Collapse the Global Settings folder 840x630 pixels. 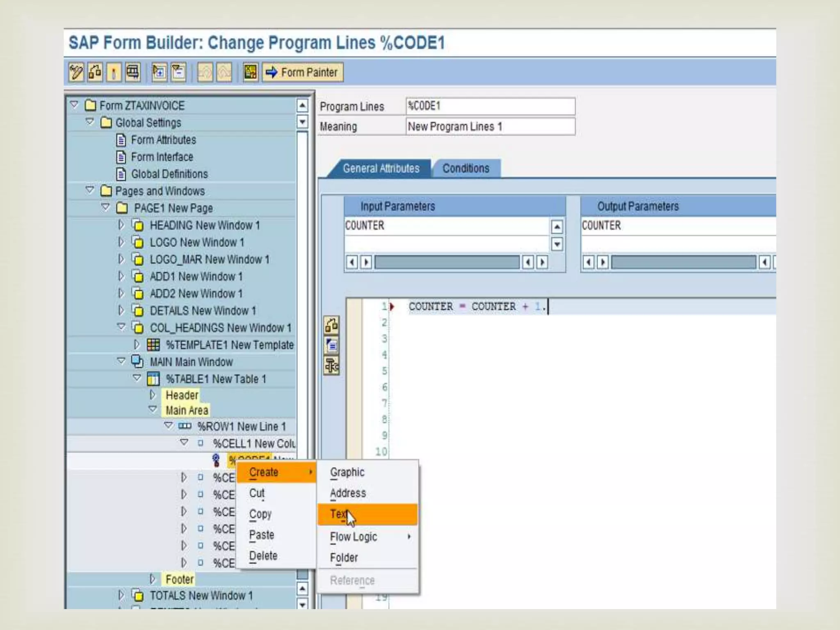90,122
